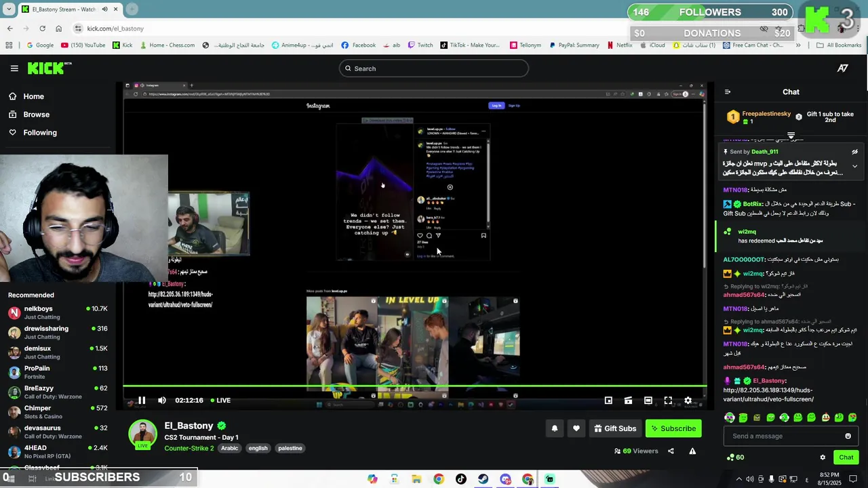Select the english tag

coord(258,448)
